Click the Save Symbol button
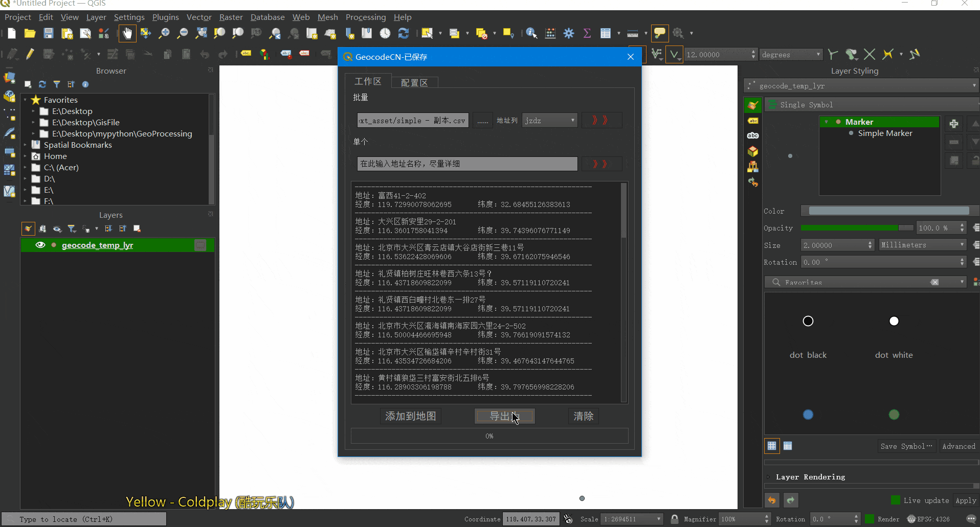 (907, 446)
